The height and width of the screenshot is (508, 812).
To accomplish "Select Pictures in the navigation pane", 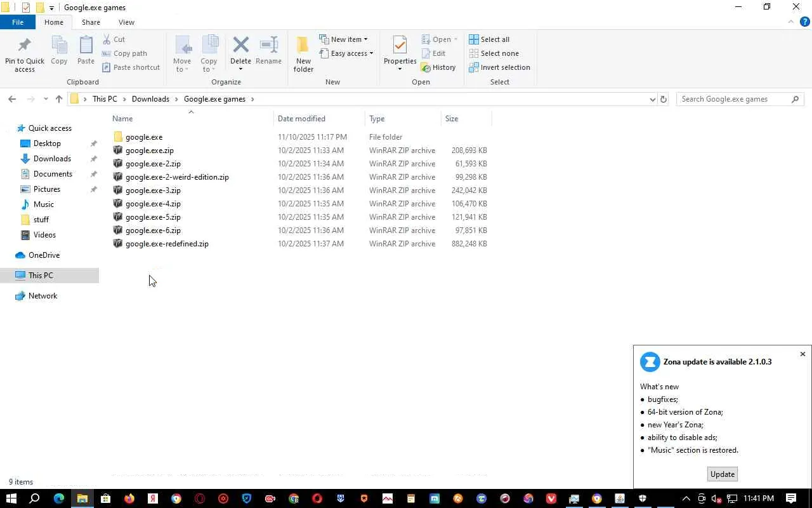I will pyautogui.click(x=47, y=189).
